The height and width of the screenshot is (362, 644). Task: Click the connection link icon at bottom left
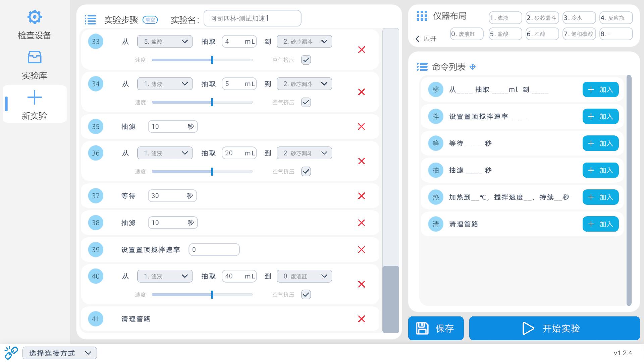tap(11, 352)
